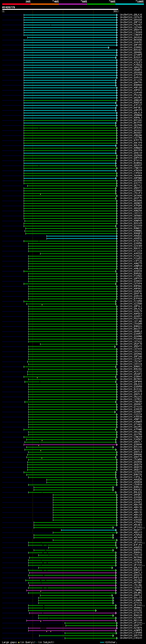Image resolution: width=146 pixels, height=644 pixels.
Task: Click hit label UniRef100_O24389
Action: [x=131, y=246]
